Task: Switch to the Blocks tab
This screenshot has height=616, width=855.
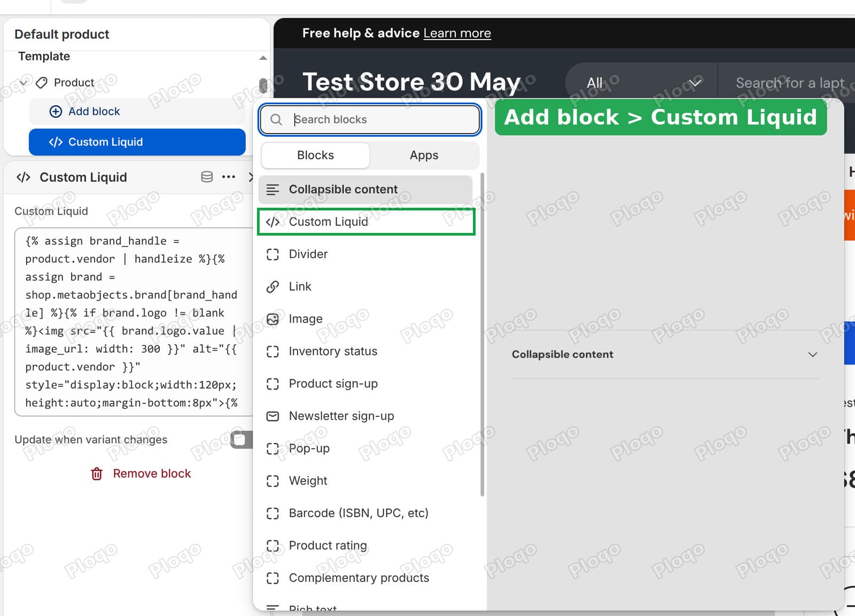Action: 315,155
